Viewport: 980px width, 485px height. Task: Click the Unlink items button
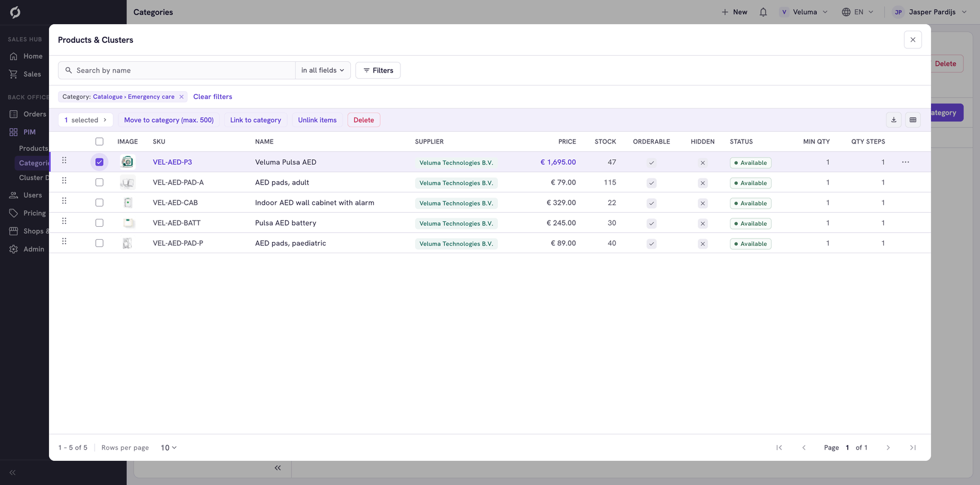point(317,120)
